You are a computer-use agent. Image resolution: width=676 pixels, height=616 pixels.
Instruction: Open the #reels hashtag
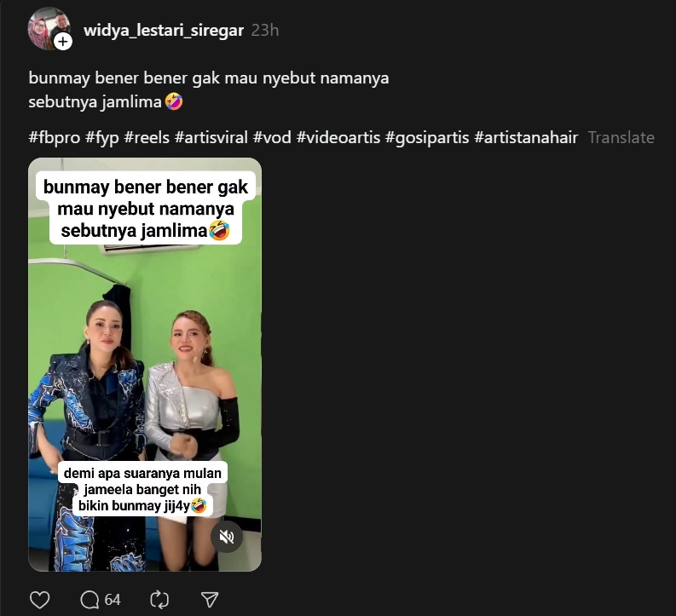[147, 138]
